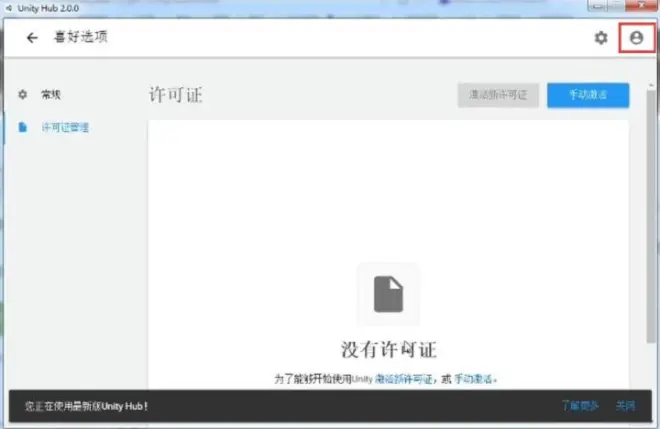This screenshot has width=660, height=429.
Task: Click the vertical scrollbar thumb
Action: tap(651, 216)
